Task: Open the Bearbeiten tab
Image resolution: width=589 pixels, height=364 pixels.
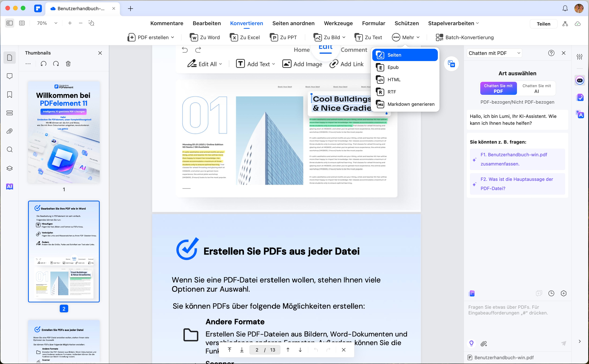Action: click(x=207, y=23)
